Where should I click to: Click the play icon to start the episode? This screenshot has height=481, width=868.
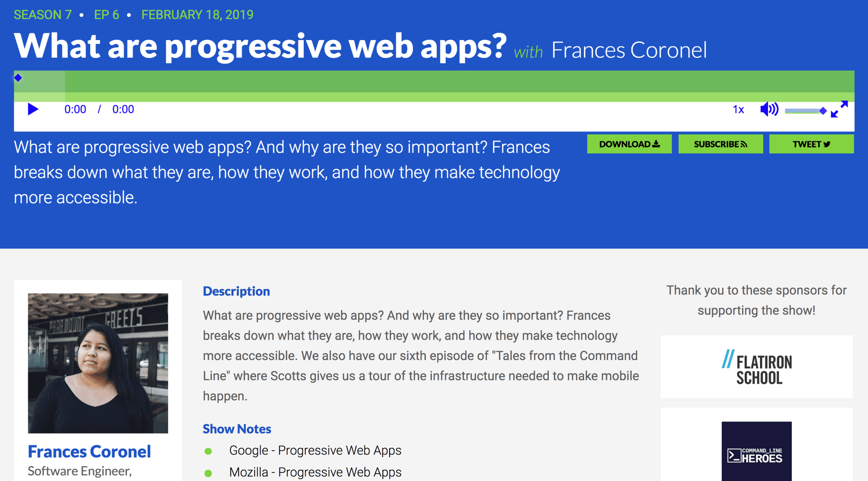[x=32, y=109]
